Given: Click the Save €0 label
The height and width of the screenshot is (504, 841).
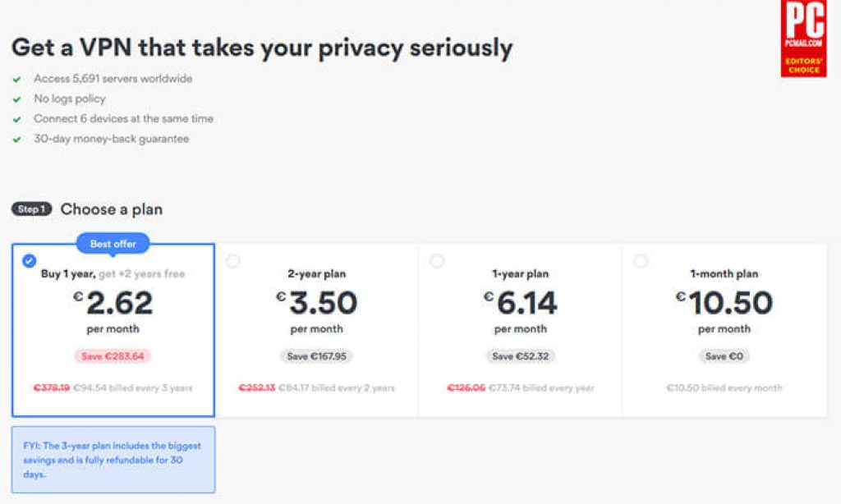Looking at the screenshot, I should [x=724, y=356].
